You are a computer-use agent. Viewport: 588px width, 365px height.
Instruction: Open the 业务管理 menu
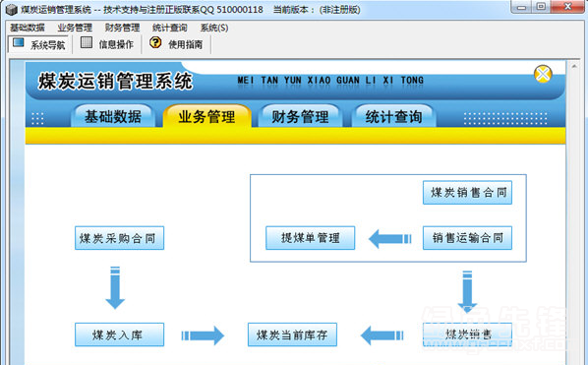75,28
